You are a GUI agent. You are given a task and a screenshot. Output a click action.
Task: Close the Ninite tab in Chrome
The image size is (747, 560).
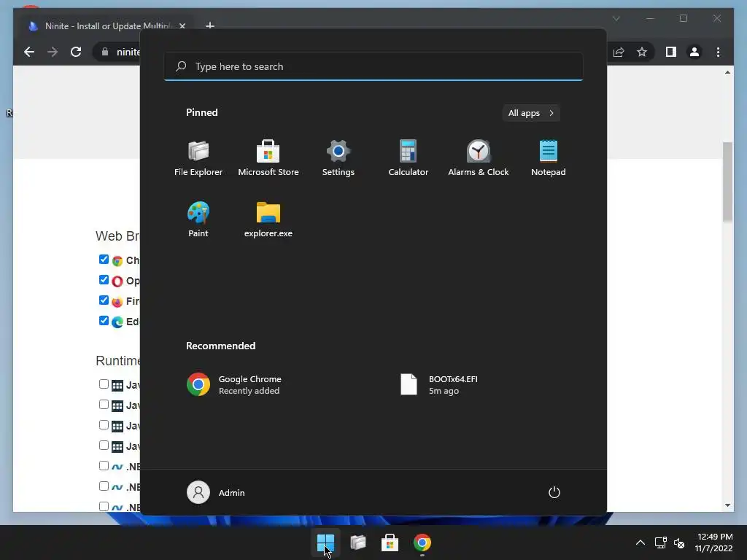click(x=182, y=26)
